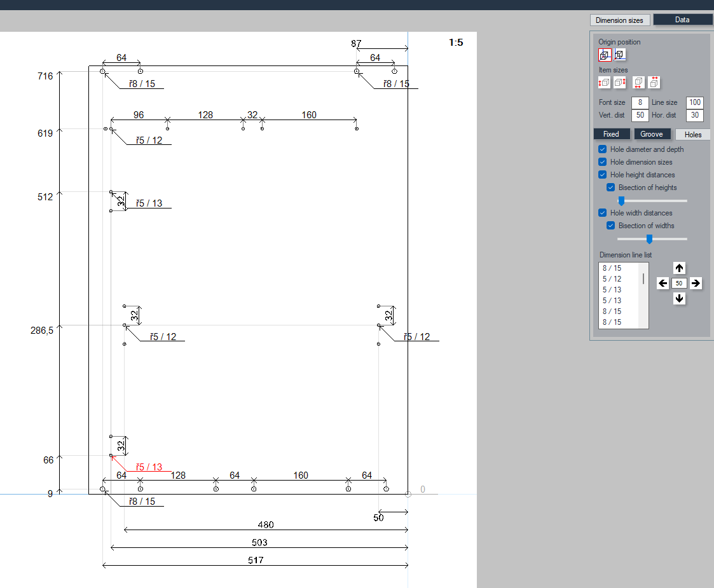
Task: Click the 716 height dimension in the drawing
Action: (45, 76)
